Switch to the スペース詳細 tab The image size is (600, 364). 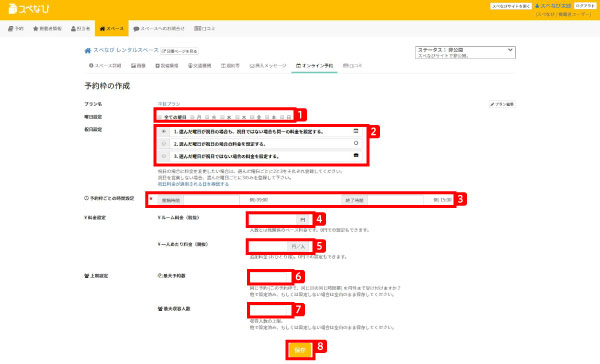coord(105,66)
